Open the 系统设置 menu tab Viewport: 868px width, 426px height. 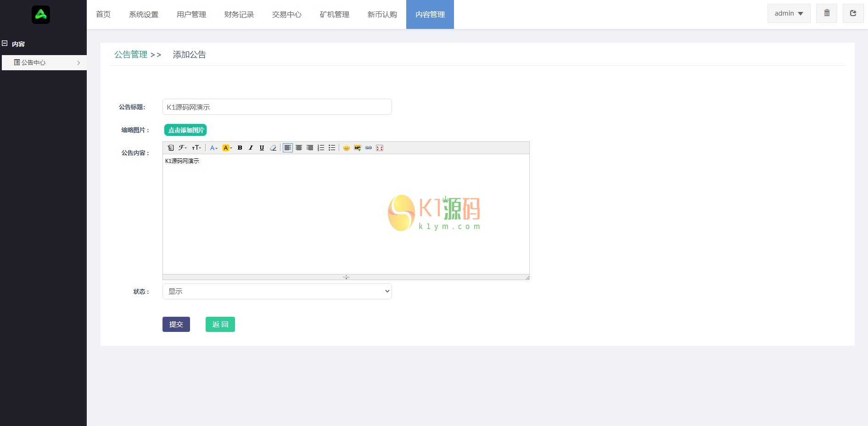click(x=144, y=15)
